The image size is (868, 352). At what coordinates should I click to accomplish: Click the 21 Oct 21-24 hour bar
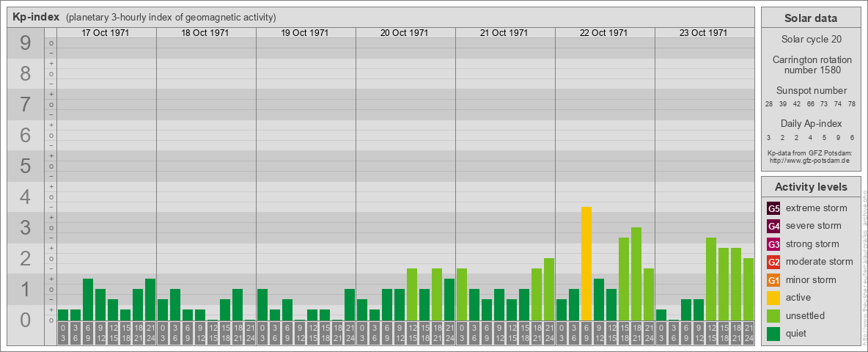point(548,289)
